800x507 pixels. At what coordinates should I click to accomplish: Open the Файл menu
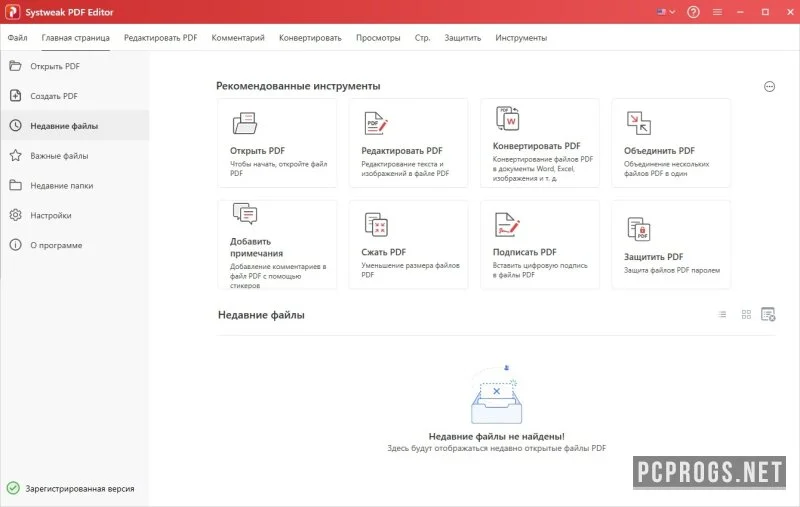(x=17, y=38)
